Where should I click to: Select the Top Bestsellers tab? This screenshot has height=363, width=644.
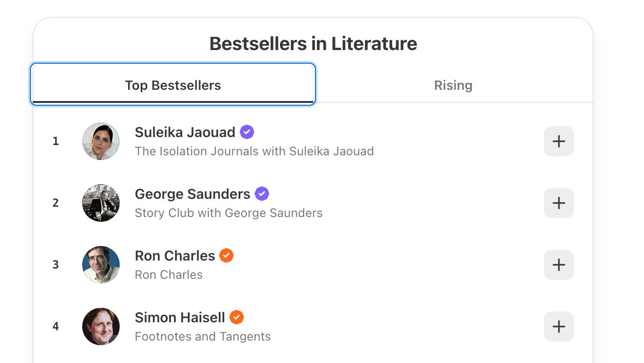click(x=173, y=85)
